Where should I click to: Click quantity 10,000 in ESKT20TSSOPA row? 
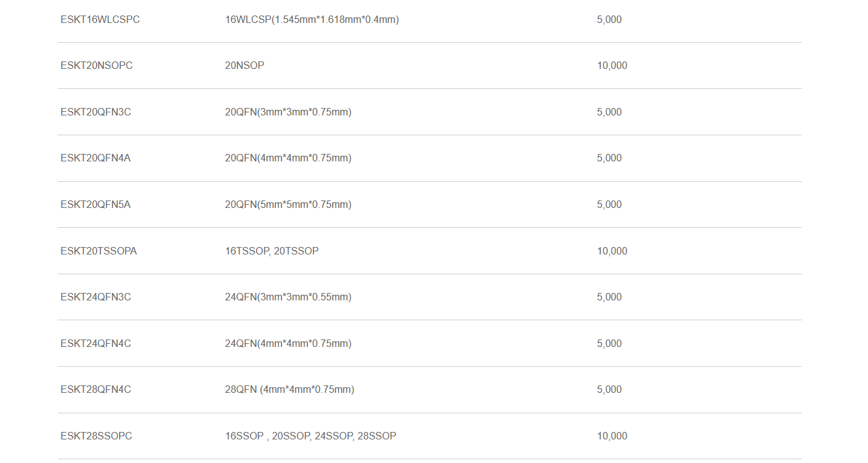pos(612,251)
